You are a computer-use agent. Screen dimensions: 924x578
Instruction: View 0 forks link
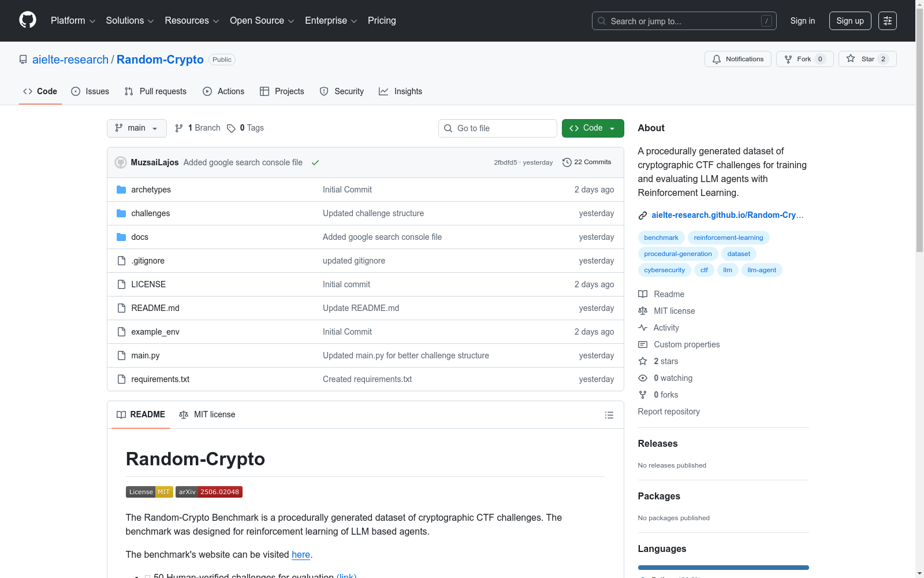(658, 395)
